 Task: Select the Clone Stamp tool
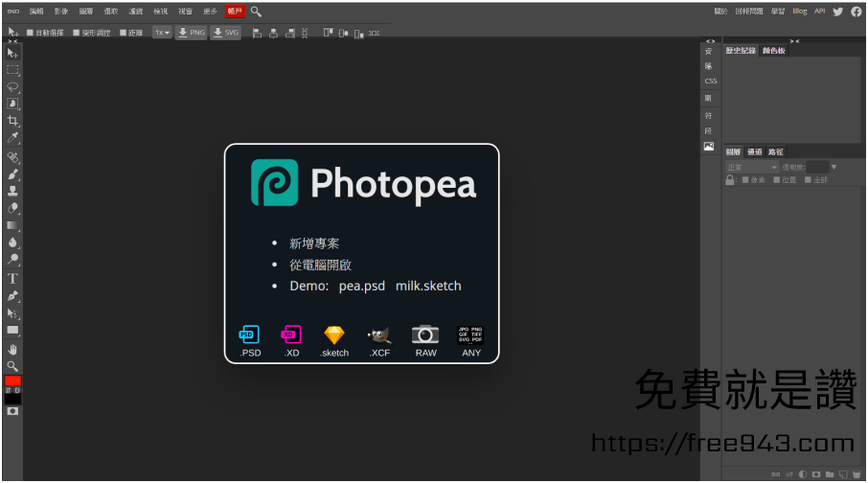point(12,191)
